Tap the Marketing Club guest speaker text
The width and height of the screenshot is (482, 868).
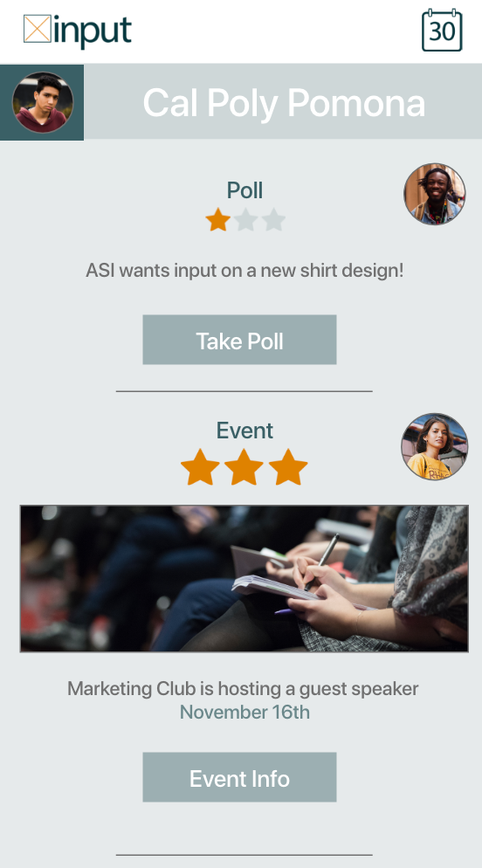pos(243,689)
